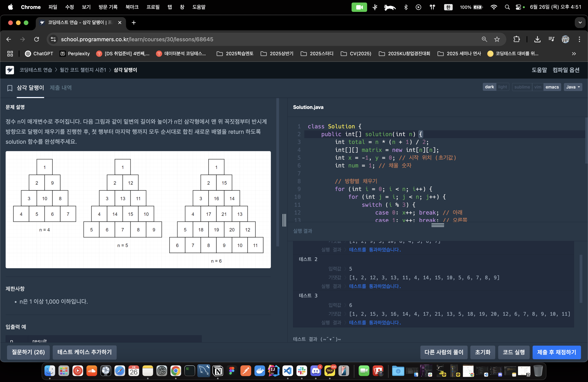Open the media control icon in toolbar
The width and height of the screenshot is (588, 382).
point(551,39)
